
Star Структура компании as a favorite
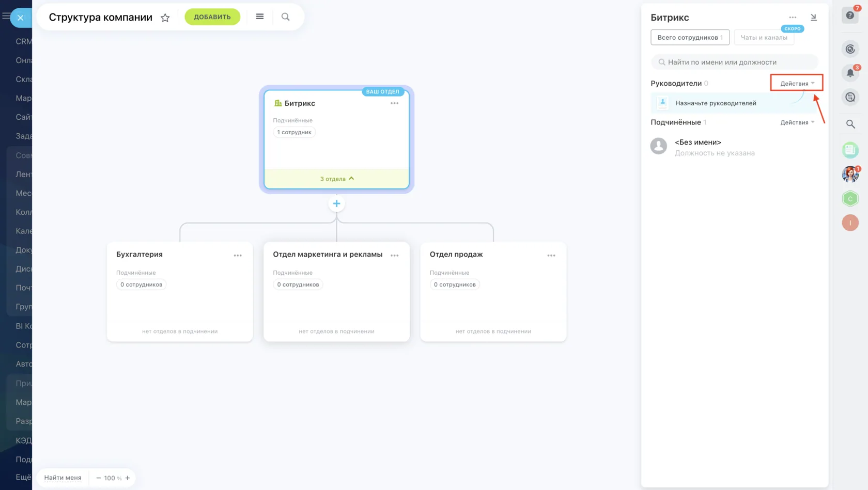(x=165, y=18)
